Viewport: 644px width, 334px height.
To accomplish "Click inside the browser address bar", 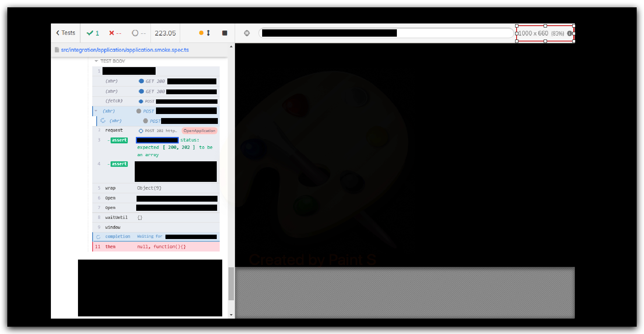I will pyautogui.click(x=384, y=33).
